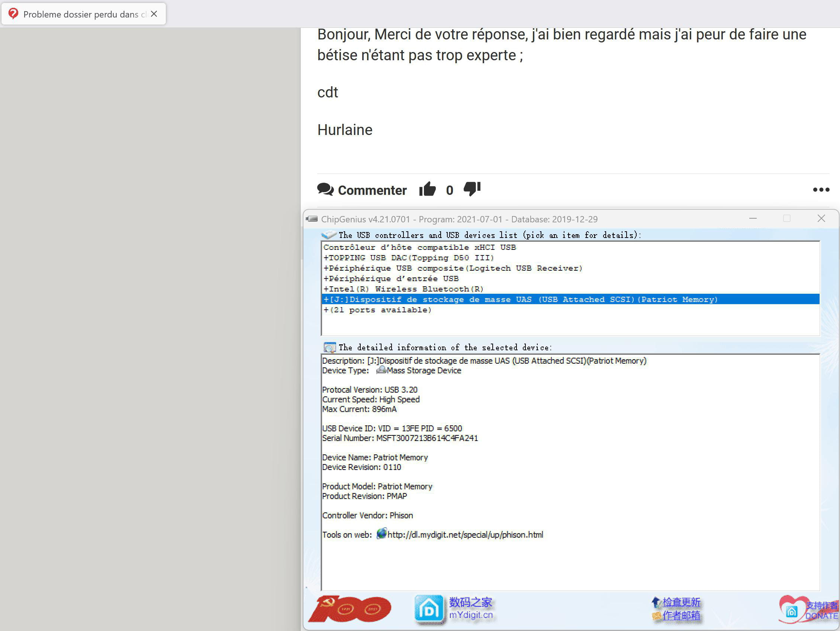Close the ChipGenius window
This screenshot has height=631, width=840.
click(x=821, y=218)
